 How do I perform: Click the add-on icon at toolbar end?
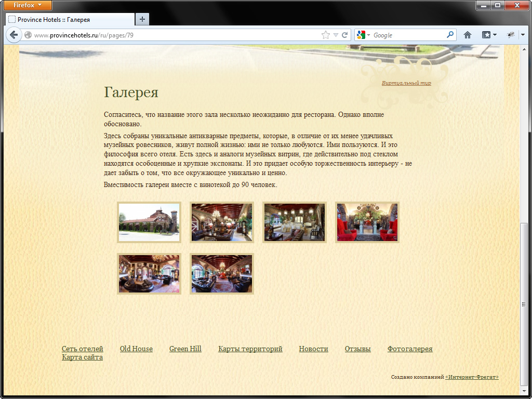coord(510,35)
